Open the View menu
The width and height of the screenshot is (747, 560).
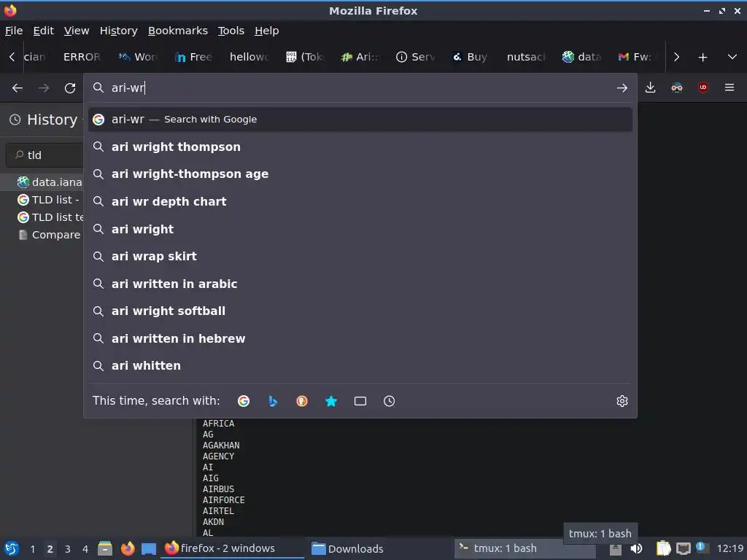pyautogui.click(x=77, y=31)
